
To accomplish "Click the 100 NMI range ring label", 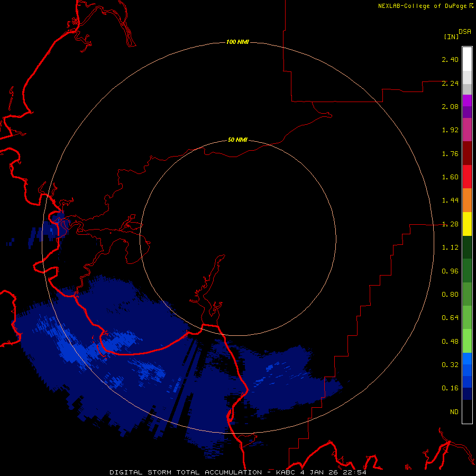I will tap(237, 42).
